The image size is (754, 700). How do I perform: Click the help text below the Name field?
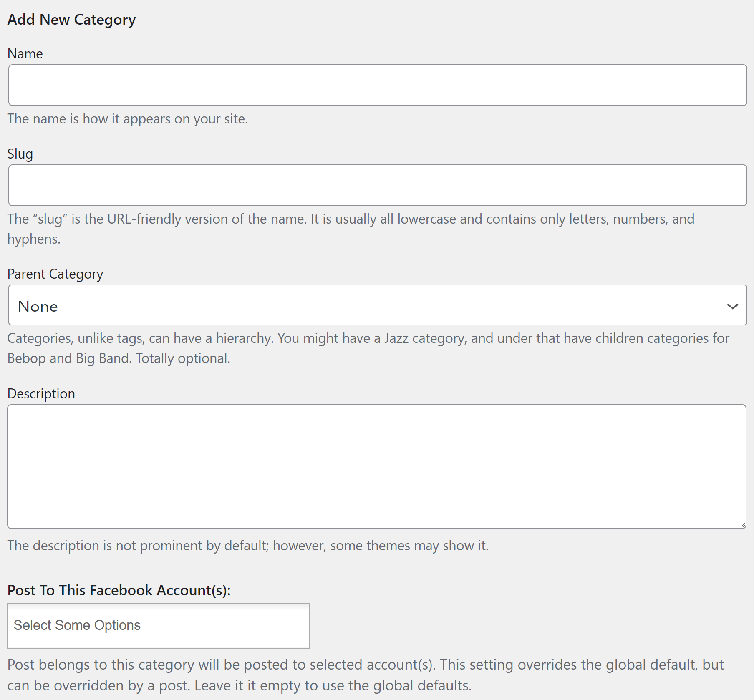pos(128,119)
